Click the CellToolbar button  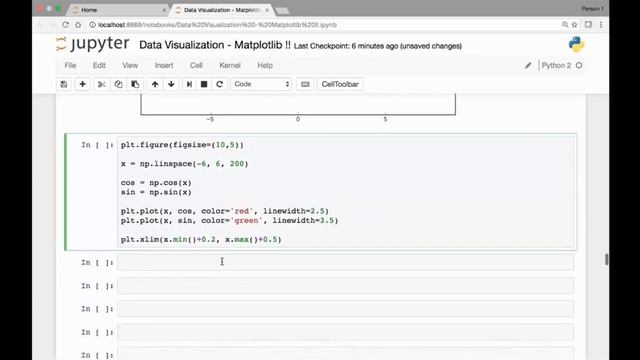coord(340,84)
